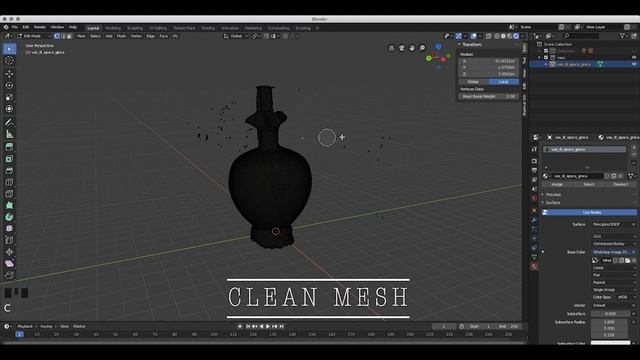The width and height of the screenshot is (640, 360).
Task: Open the Render menu
Action: click(x=40, y=27)
